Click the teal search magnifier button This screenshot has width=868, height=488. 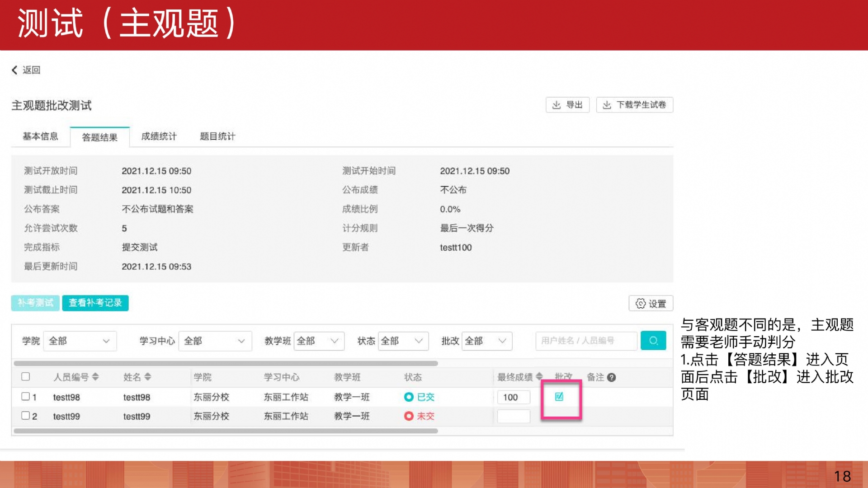click(x=653, y=341)
